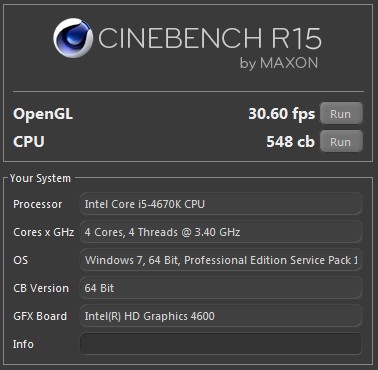This screenshot has width=378, height=370.
Task: Select the CB Version 64 Bit field
Action: (221, 288)
